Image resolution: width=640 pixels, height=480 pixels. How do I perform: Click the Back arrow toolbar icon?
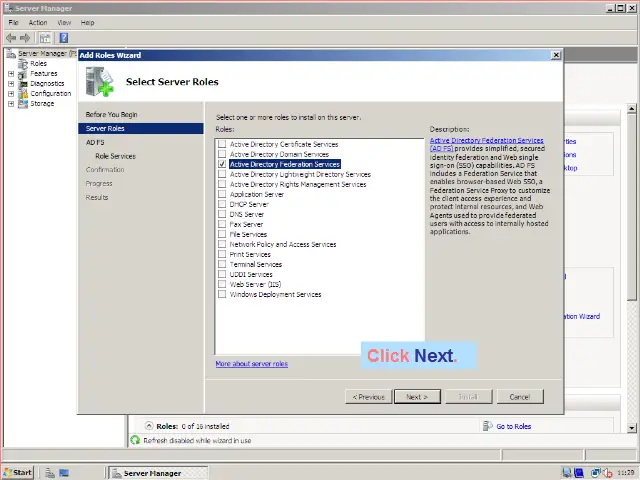[11, 38]
